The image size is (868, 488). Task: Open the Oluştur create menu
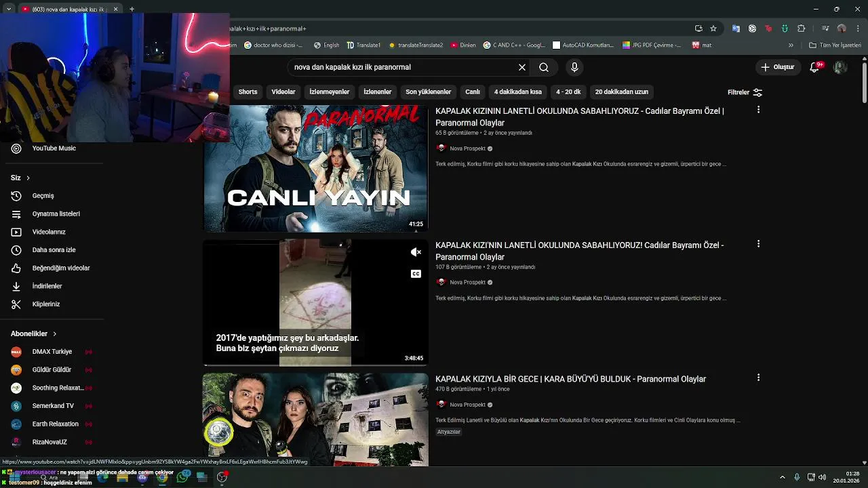(x=778, y=67)
